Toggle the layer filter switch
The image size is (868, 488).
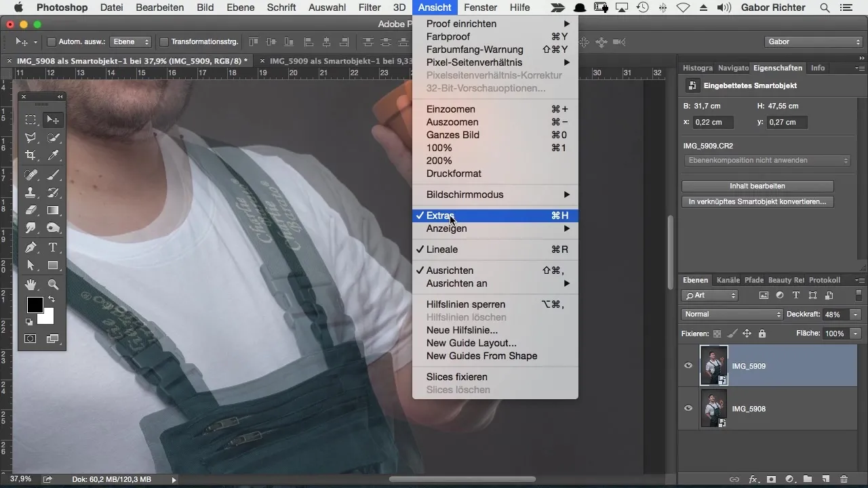click(x=859, y=296)
